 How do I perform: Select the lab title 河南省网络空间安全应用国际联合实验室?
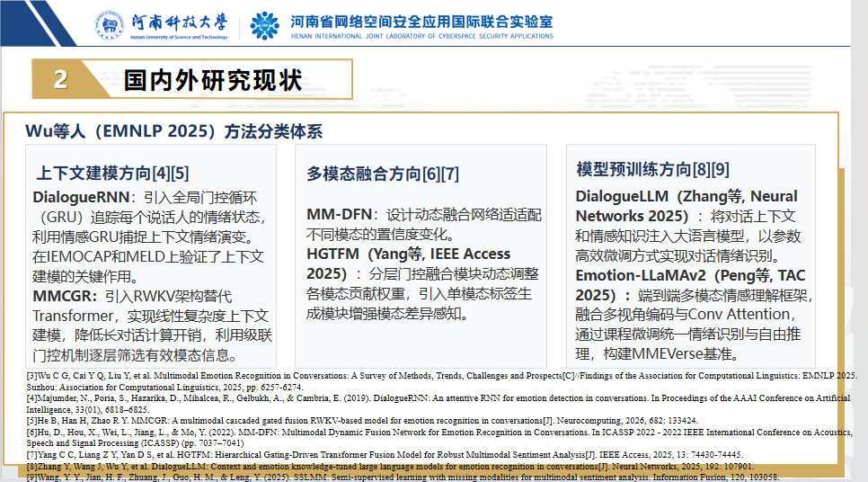pos(421,22)
